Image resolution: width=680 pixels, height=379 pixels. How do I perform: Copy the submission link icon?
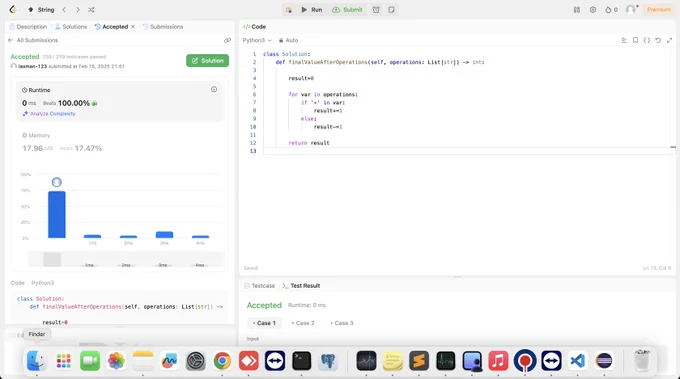(x=227, y=40)
